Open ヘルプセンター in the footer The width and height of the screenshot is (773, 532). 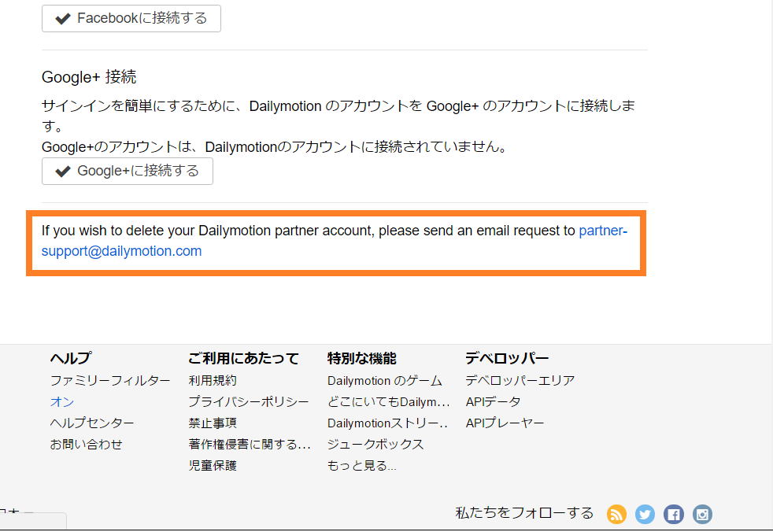92,423
